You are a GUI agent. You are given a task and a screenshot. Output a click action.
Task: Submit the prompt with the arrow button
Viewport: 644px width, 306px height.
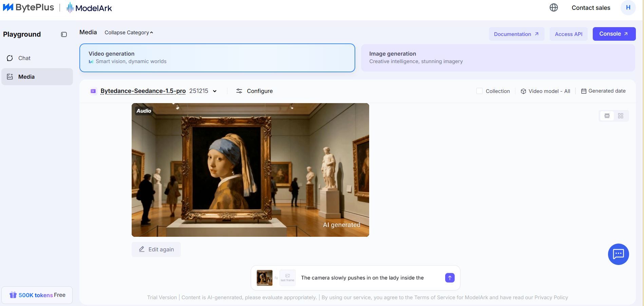[450, 278]
